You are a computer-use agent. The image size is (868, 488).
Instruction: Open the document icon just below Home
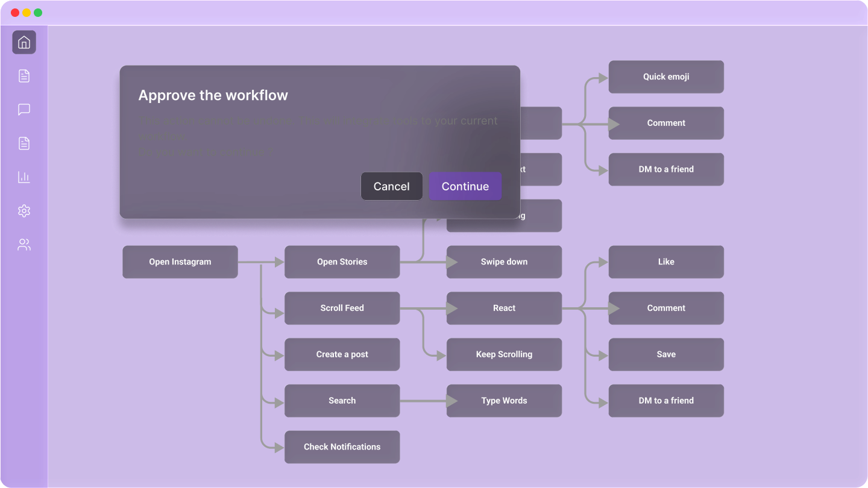[24, 76]
